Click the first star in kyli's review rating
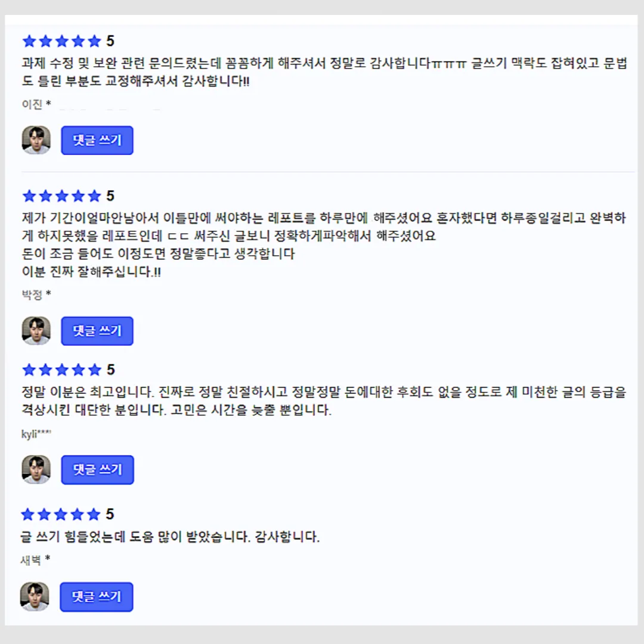This screenshot has width=644, height=644. [29, 370]
